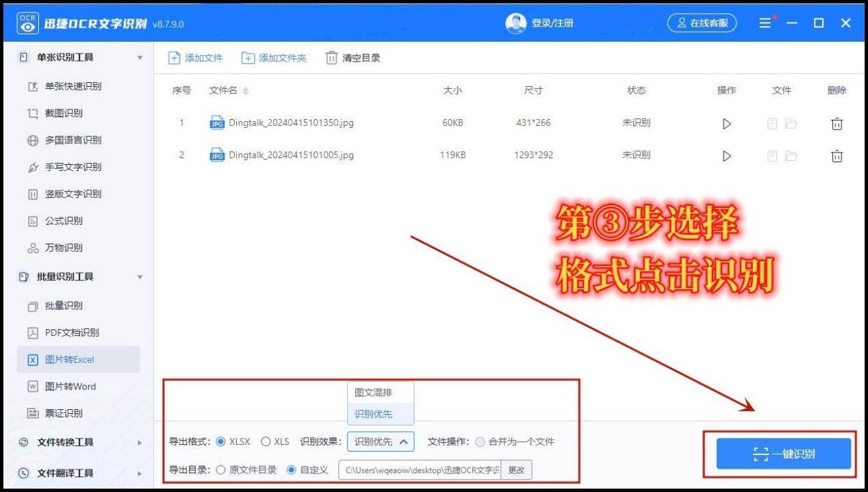Enable 合并为一个文件 option

(x=480, y=441)
